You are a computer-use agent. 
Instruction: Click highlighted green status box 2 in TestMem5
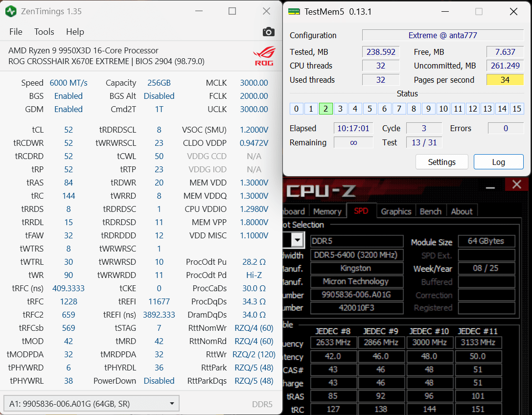pos(326,109)
